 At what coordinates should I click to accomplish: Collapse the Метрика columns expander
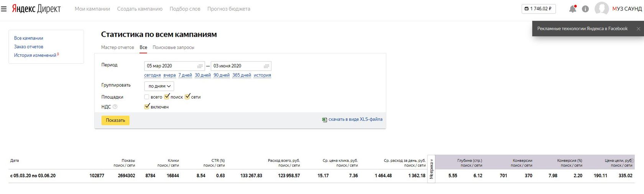431,169
